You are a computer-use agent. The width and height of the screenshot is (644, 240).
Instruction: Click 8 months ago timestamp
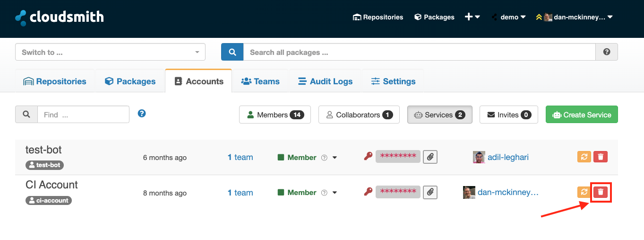click(165, 193)
